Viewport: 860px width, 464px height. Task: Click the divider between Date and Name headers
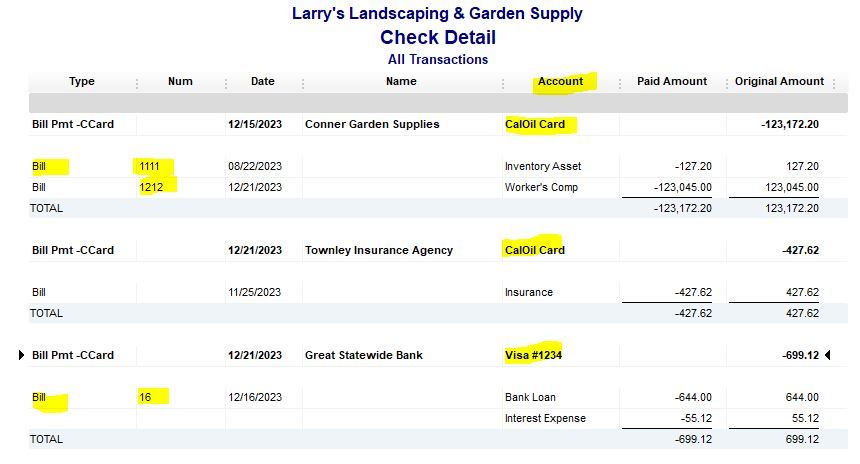(303, 83)
